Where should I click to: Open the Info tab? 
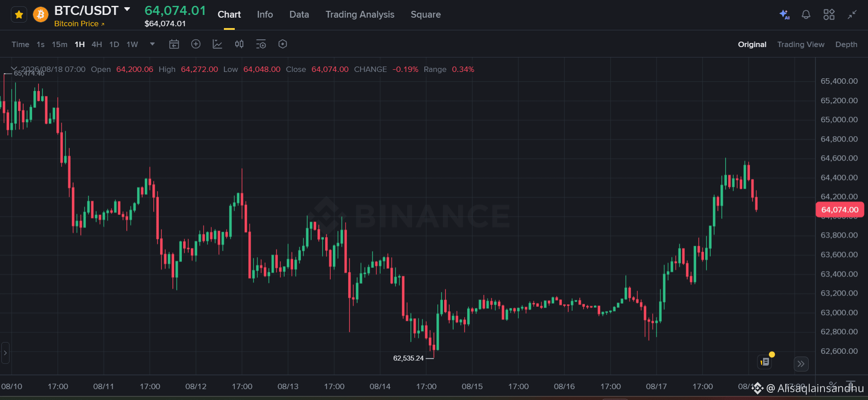tap(265, 14)
